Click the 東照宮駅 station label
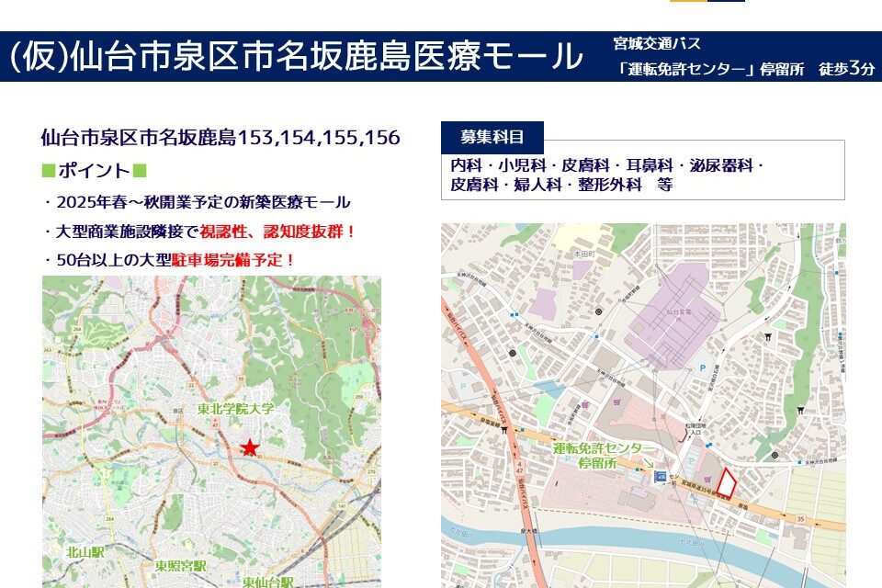Screen dimensions: 882x588 [x=180, y=566]
